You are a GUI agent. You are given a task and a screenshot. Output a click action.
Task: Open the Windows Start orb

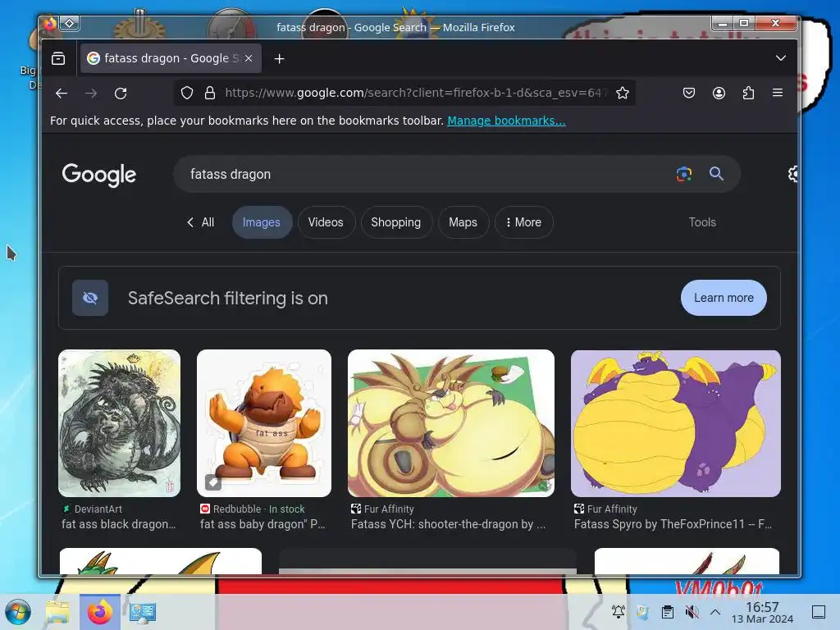tap(18, 612)
